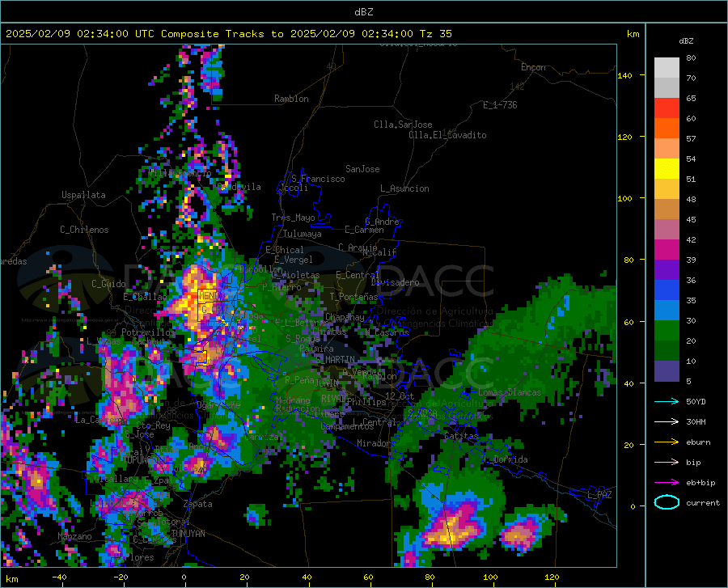Click the E_1-736 map label
The width and height of the screenshot is (728, 588).
point(500,105)
